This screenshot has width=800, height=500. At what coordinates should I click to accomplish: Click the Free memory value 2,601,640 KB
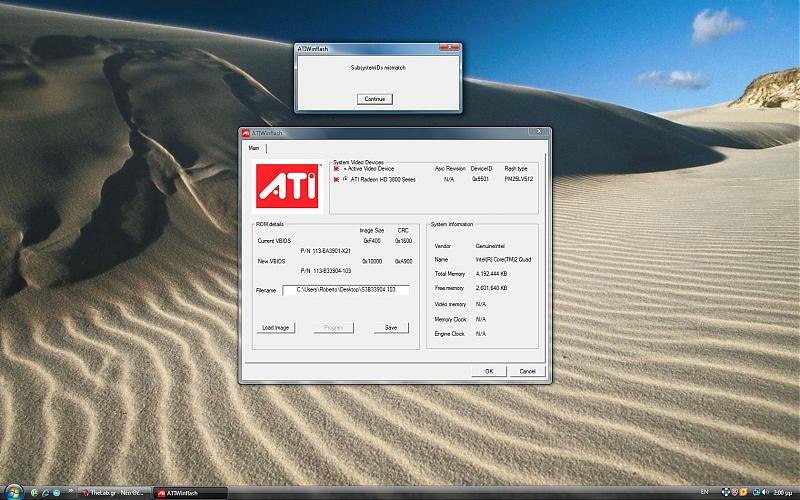[491, 288]
